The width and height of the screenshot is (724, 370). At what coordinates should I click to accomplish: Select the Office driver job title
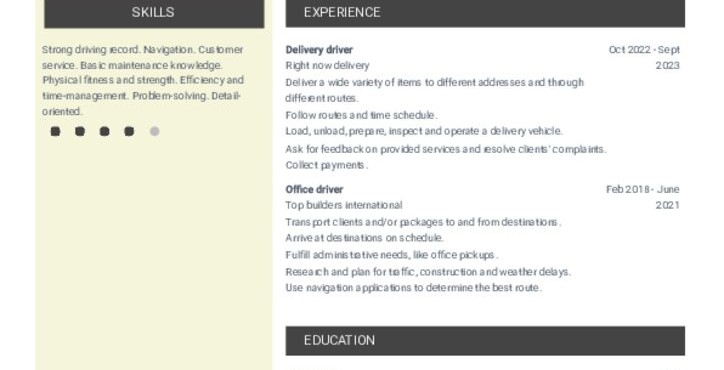coord(314,189)
